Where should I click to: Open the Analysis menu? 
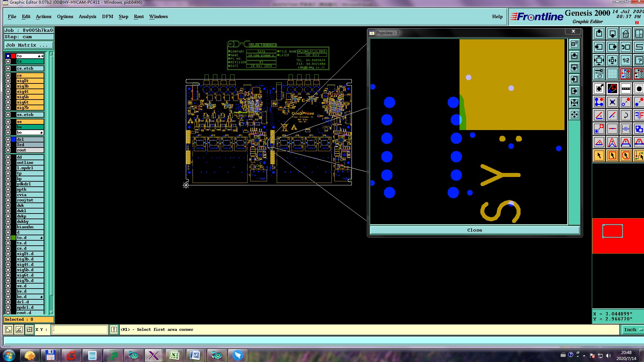[x=87, y=16]
